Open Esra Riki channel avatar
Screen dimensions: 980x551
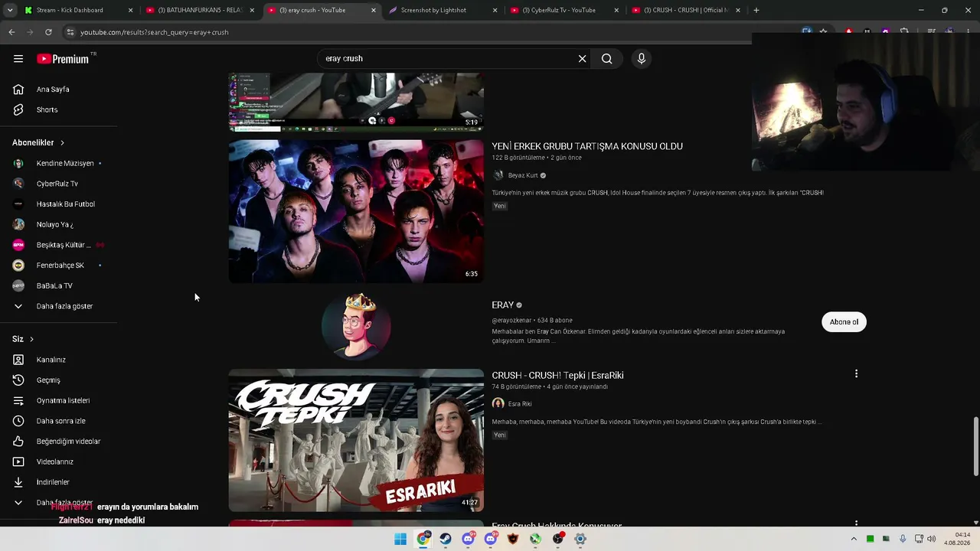498,404
